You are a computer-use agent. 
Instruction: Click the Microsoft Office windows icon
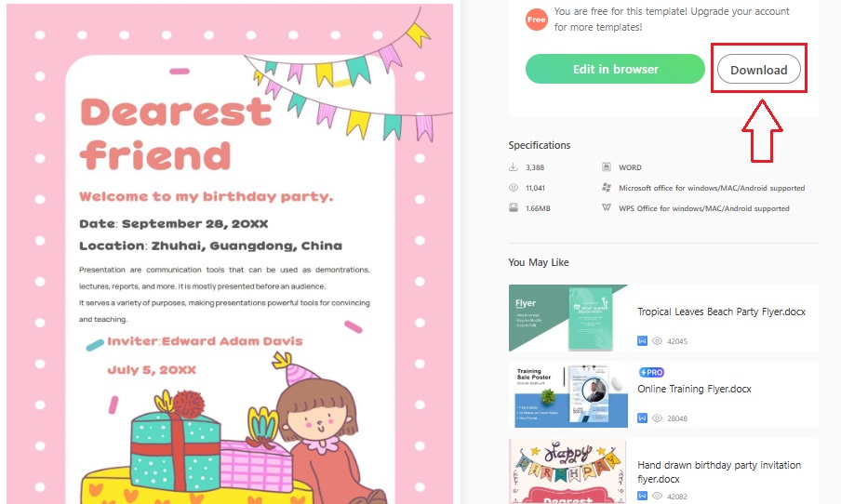pos(607,188)
